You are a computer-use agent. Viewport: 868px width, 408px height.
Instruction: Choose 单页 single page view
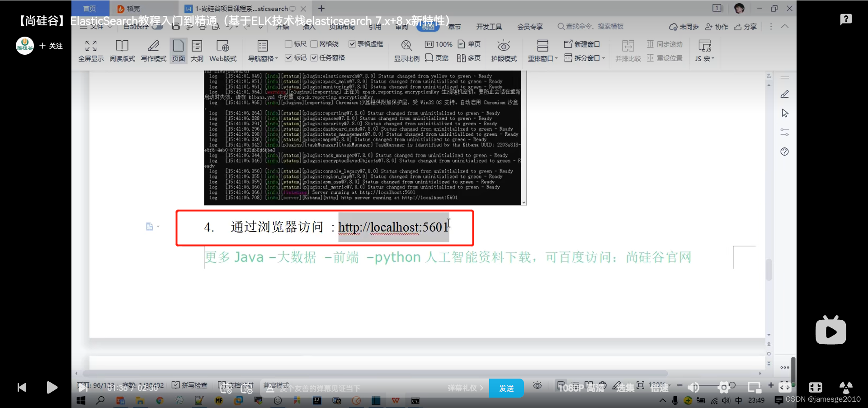[x=469, y=44]
